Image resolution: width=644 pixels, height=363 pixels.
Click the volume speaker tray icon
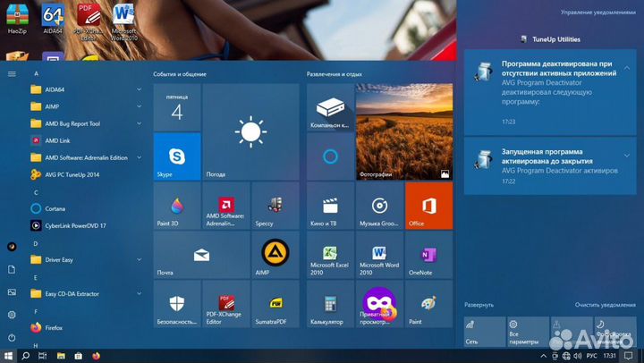point(578,356)
